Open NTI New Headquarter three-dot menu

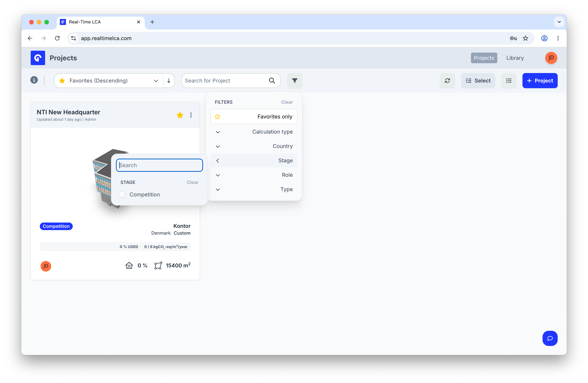191,115
